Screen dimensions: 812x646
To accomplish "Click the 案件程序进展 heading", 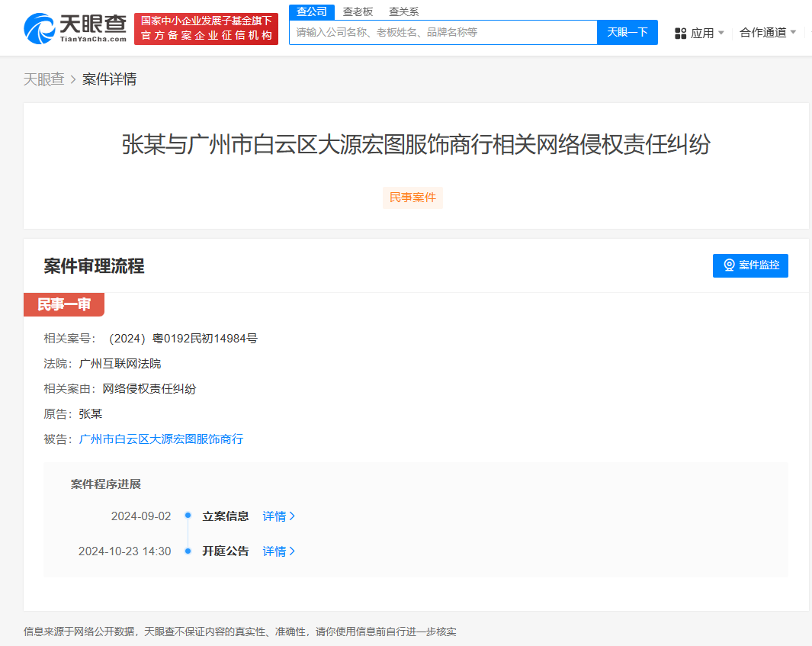I will point(106,484).
